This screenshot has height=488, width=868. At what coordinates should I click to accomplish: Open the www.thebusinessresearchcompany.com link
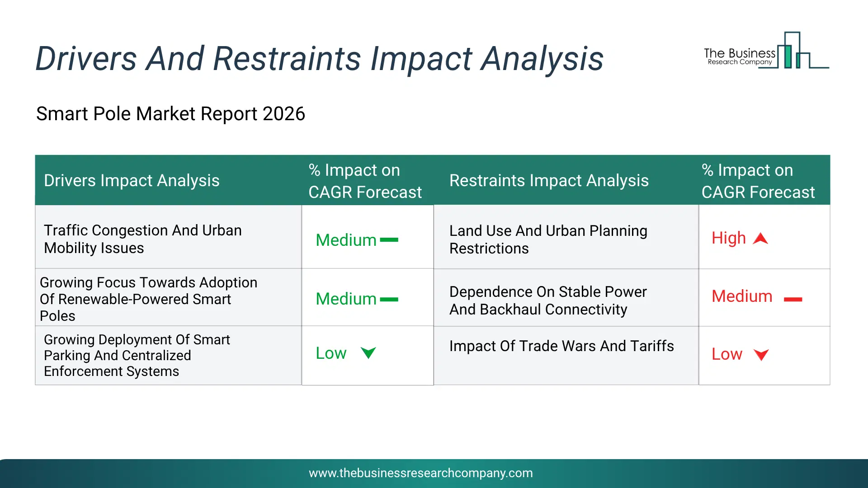[421, 473]
